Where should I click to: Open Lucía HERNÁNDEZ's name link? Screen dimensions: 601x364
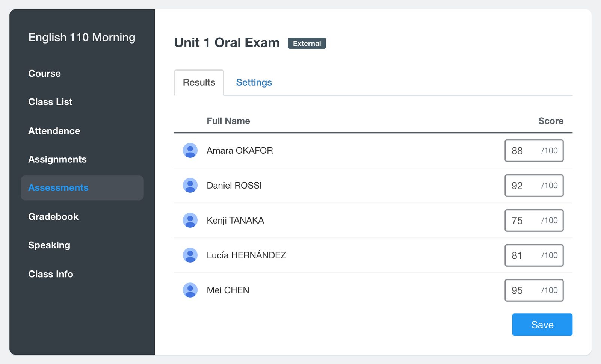tap(246, 255)
